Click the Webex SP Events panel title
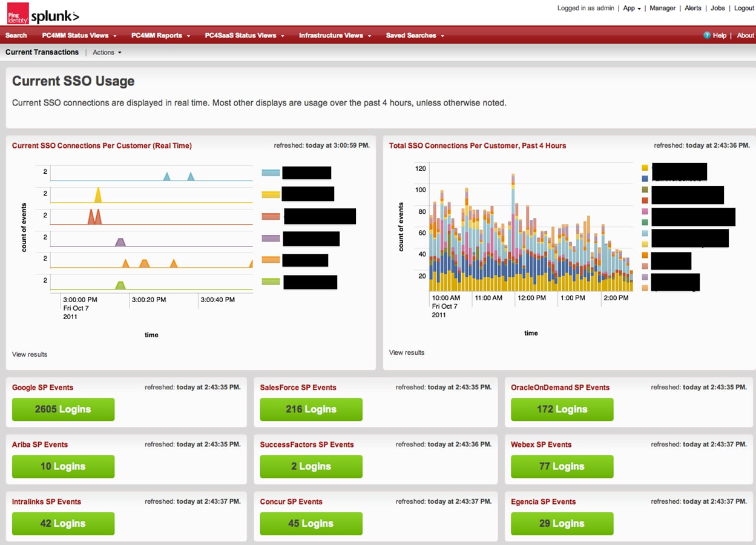 click(541, 444)
